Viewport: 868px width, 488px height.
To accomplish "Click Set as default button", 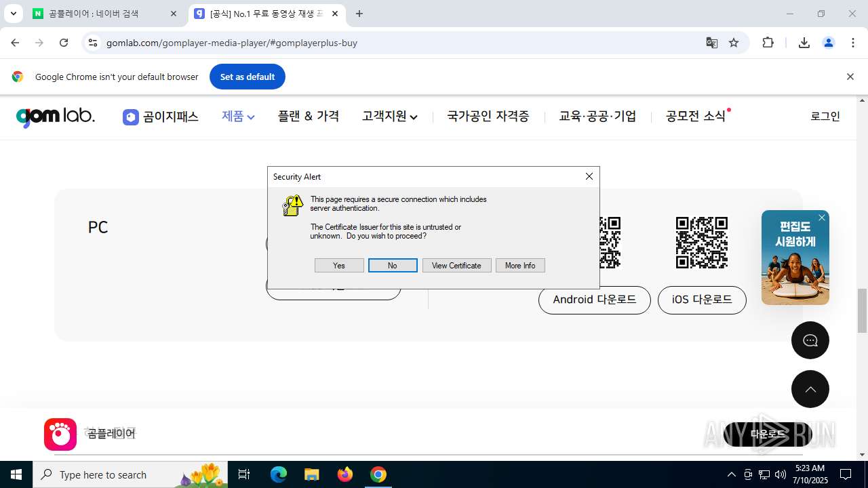I will 248,77.
